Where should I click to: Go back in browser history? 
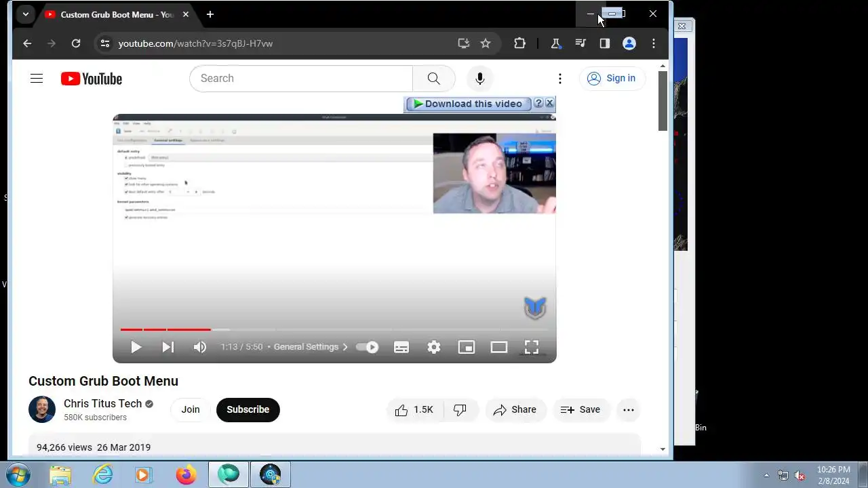point(27,43)
